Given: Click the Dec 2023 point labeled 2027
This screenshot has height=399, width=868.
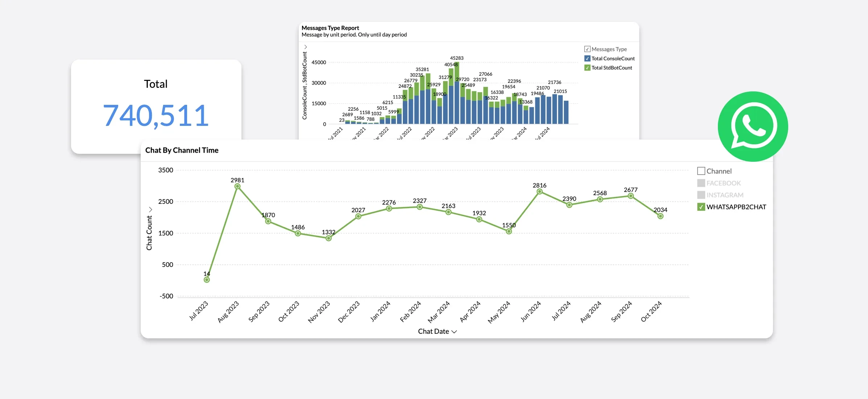Looking at the screenshot, I should coord(358,216).
